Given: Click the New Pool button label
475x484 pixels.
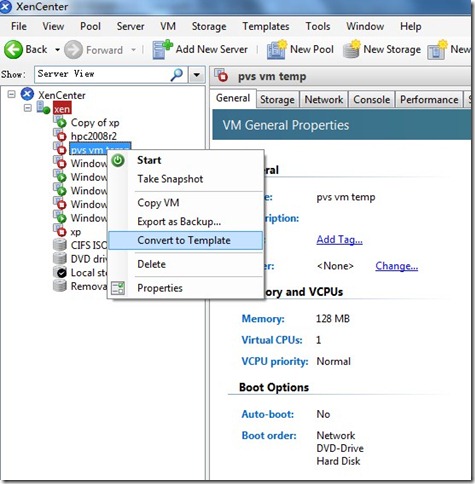Looking at the screenshot, I should [312, 49].
